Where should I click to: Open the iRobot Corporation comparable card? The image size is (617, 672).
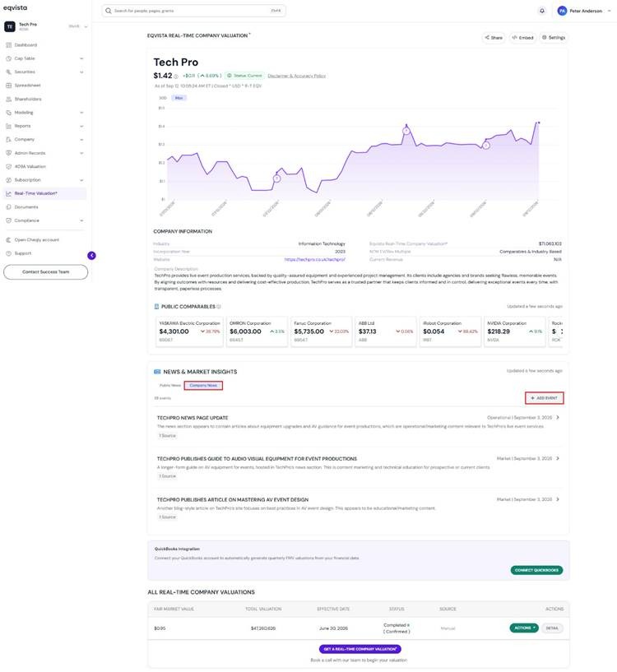pyautogui.click(x=450, y=331)
